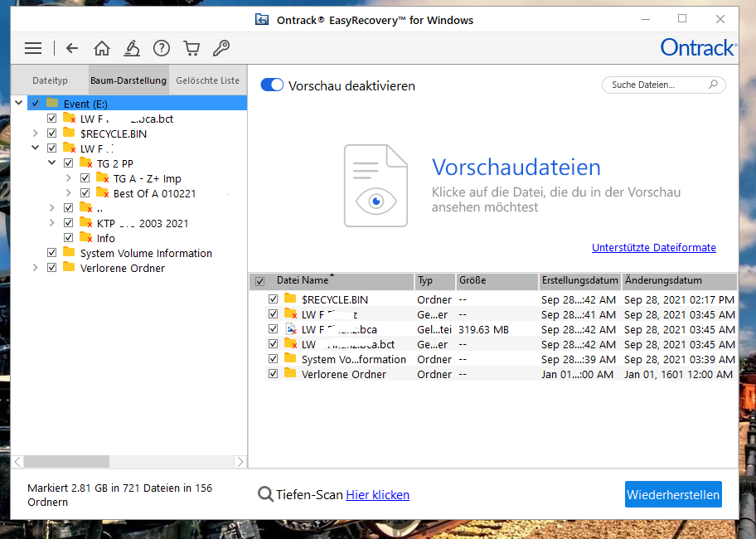Collapse the Event (E:) tree node
This screenshot has height=539, width=756.
[19, 103]
